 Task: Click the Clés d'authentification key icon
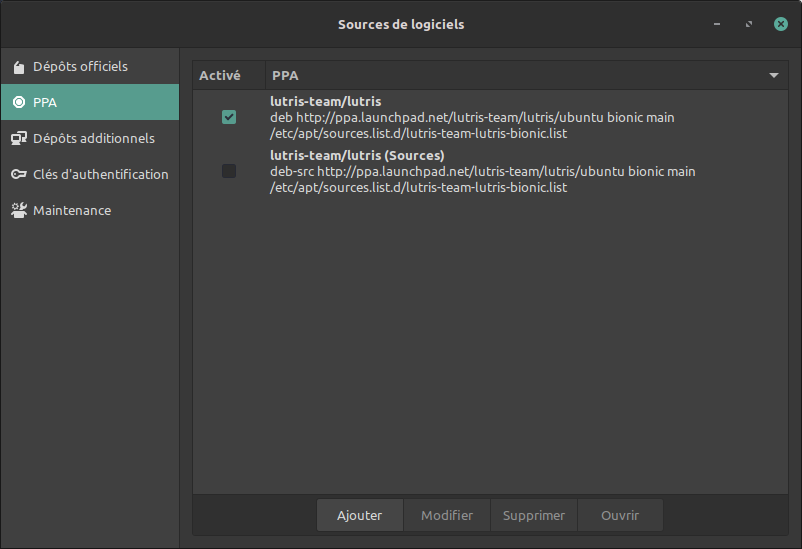[18, 174]
